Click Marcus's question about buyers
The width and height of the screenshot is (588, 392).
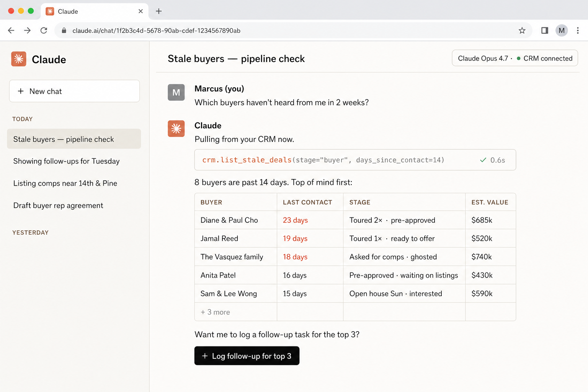coord(281,103)
